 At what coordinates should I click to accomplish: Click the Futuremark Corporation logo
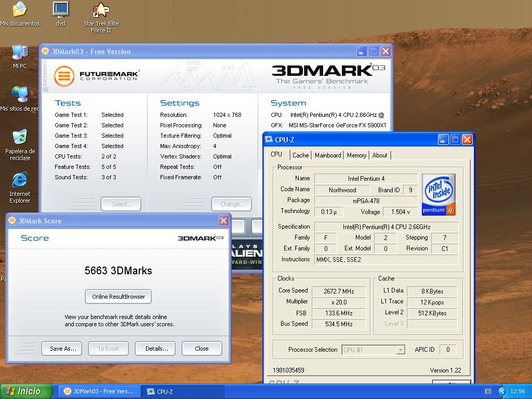[97, 76]
